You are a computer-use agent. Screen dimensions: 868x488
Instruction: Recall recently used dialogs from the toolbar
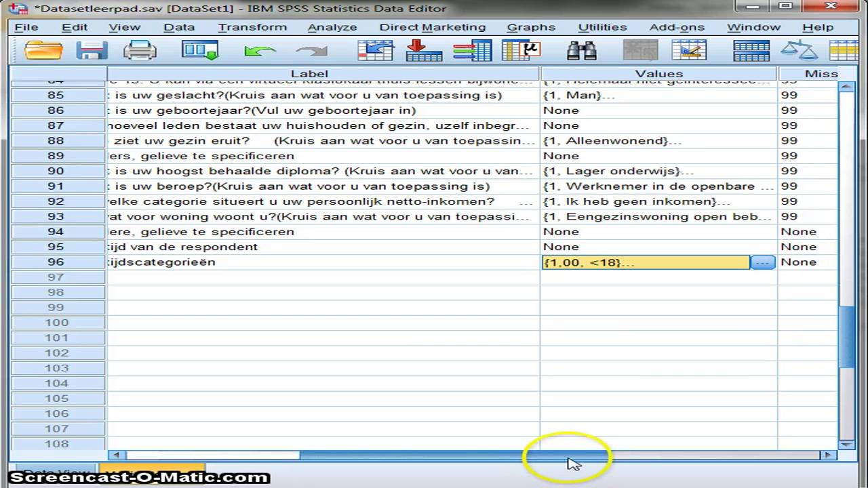(199, 51)
